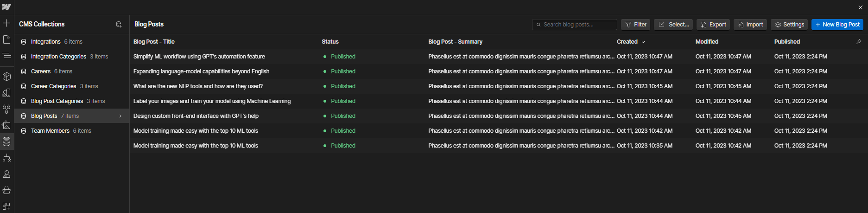Close the CMS panel with X
The image size is (868, 213).
861,7
